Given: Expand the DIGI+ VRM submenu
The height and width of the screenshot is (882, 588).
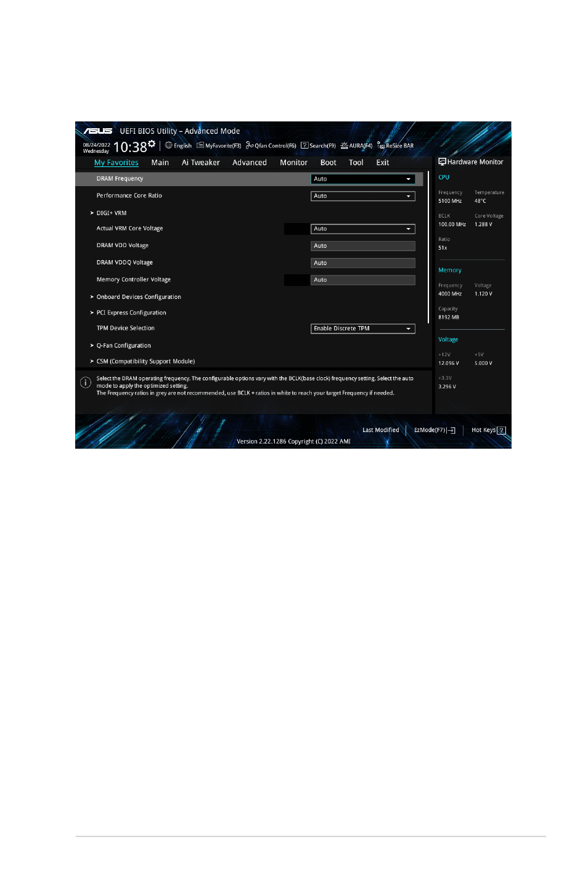Looking at the screenshot, I should (111, 213).
